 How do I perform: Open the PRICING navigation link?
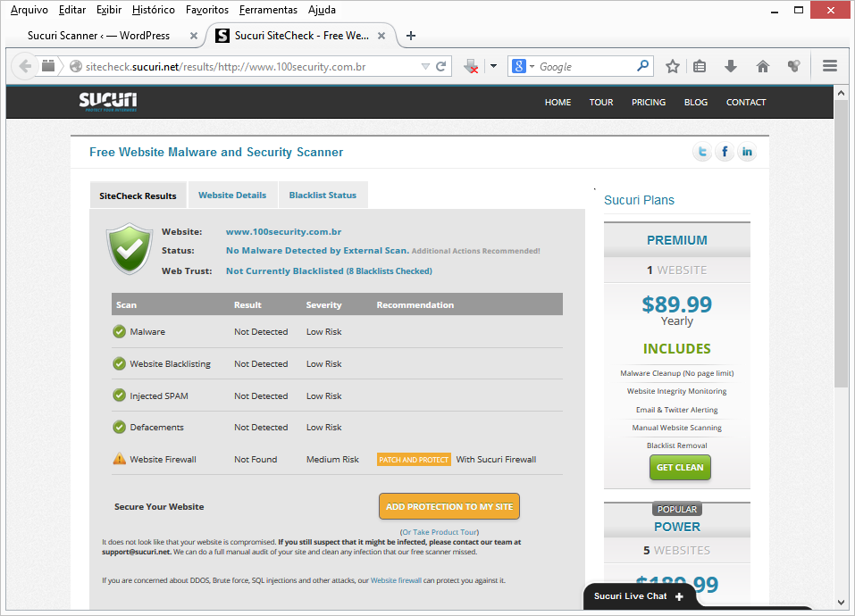pos(649,103)
